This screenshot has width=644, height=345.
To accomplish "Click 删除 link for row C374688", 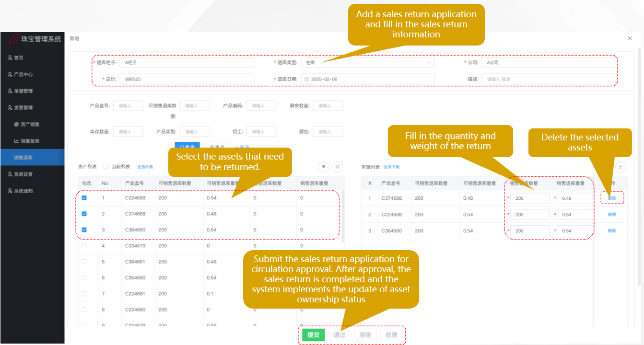I will point(612,198).
